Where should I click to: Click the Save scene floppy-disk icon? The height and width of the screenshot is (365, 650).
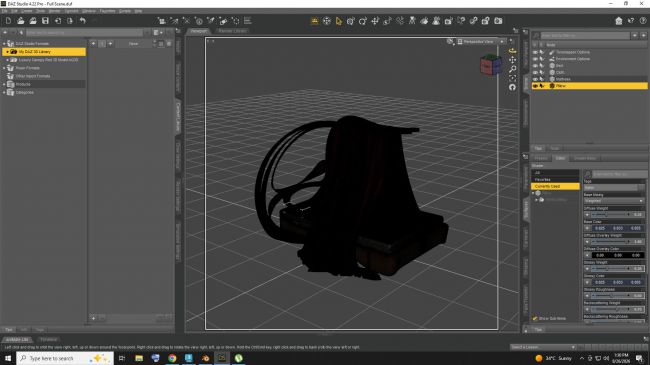click(45, 21)
